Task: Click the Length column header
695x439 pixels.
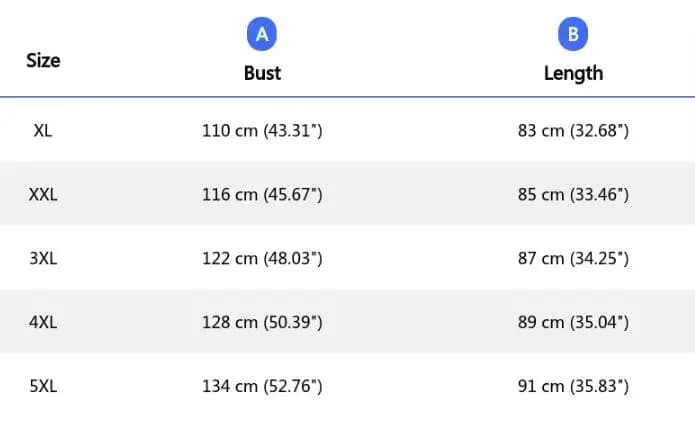Action: pyautogui.click(x=574, y=74)
